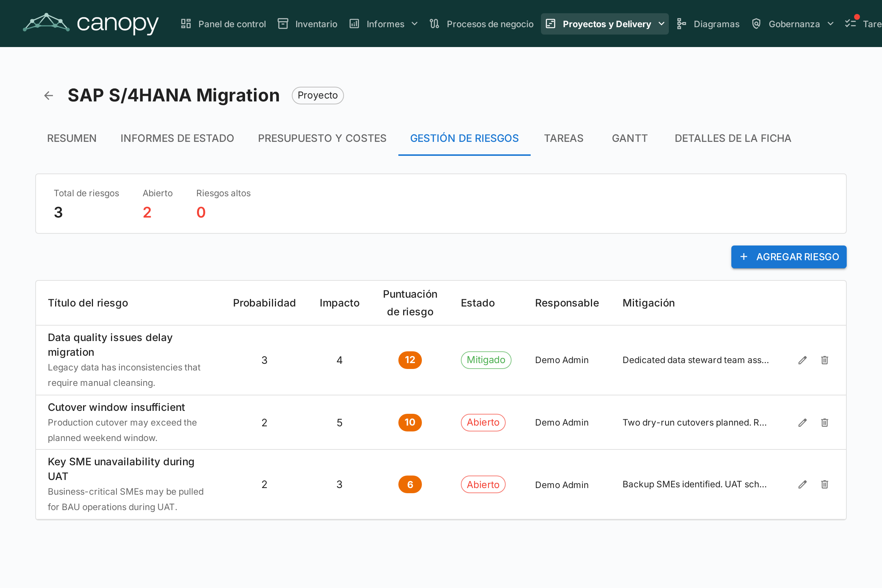Click the Responsable column header
Viewport: 882px width, 588px height.
(567, 303)
